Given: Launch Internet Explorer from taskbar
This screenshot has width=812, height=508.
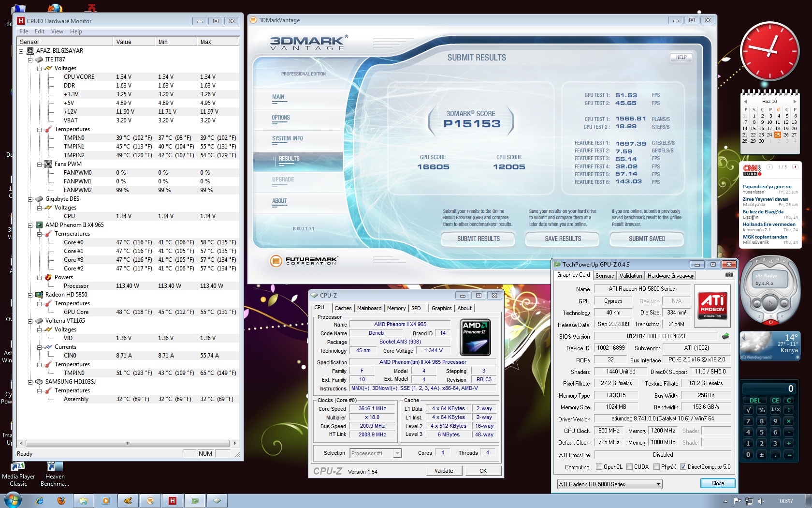Looking at the screenshot, I should coord(40,501).
